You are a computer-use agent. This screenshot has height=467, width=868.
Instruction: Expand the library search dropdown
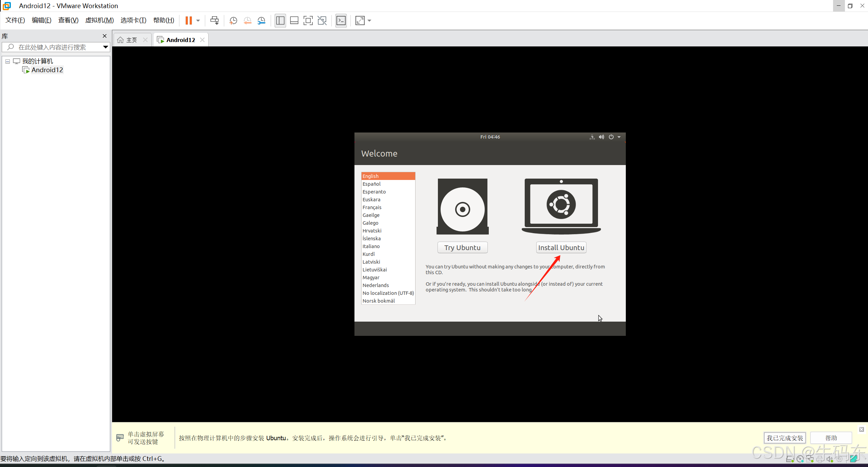pos(105,47)
